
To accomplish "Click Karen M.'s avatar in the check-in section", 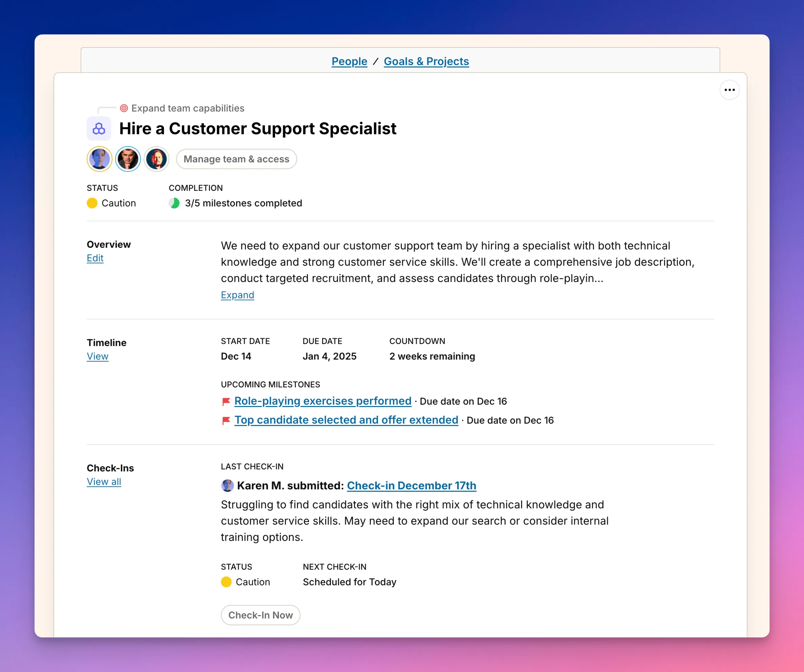I will pyautogui.click(x=228, y=485).
